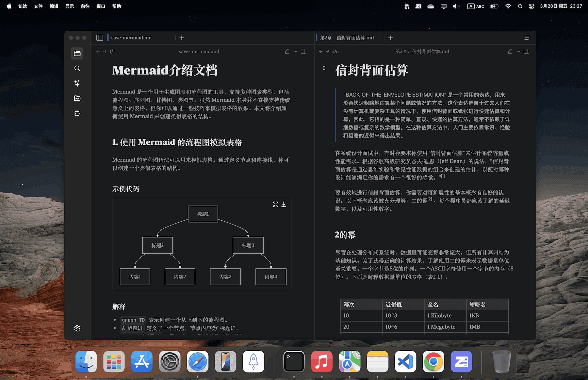Open Maps from the Dock
The height and width of the screenshot is (380, 588).
pos(350,362)
